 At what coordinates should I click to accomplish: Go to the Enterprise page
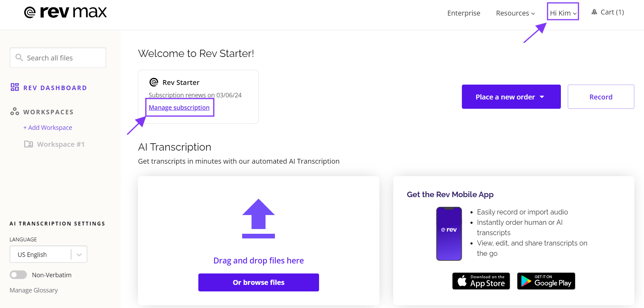(464, 13)
